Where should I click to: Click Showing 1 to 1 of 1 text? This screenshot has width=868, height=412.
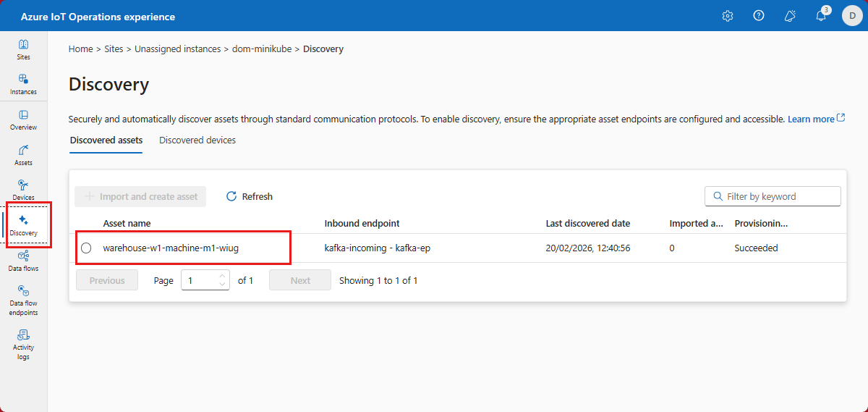pos(378,280)
